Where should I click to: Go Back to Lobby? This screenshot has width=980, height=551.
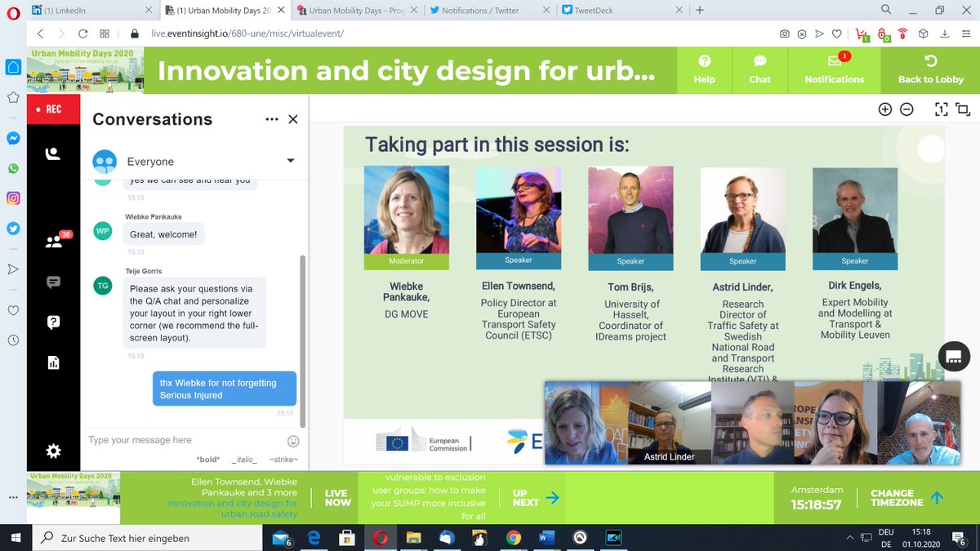pyautogui.click(x=930, y=69)
